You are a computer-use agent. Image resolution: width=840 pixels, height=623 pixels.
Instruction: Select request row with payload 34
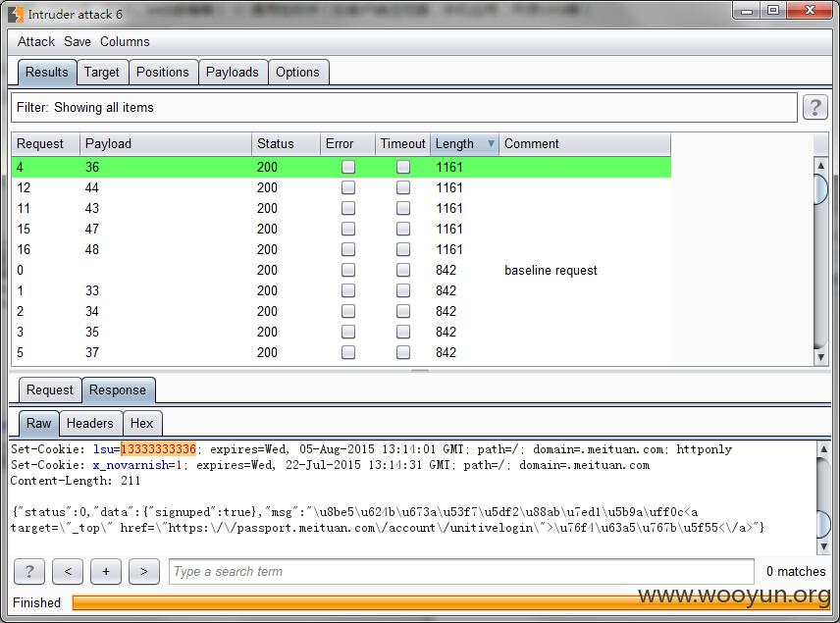[x=341, y=311]
